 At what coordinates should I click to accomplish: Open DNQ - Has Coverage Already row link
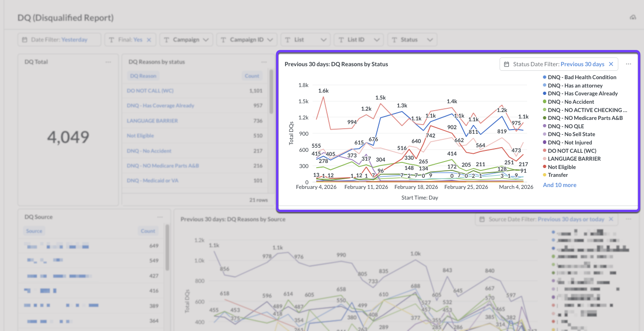point(160,106)
